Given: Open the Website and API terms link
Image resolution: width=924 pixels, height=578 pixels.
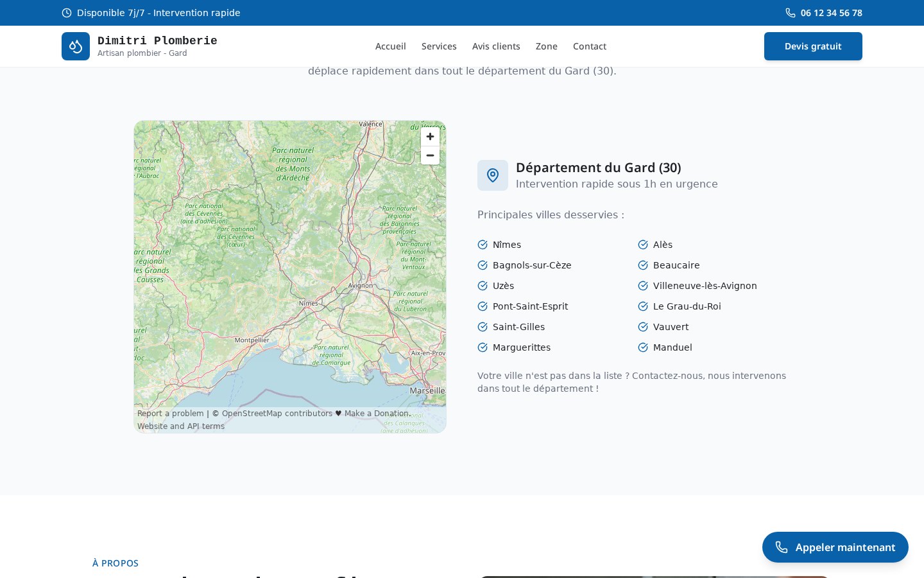Looking at the screenshot, I should click(x=181, y=426).
